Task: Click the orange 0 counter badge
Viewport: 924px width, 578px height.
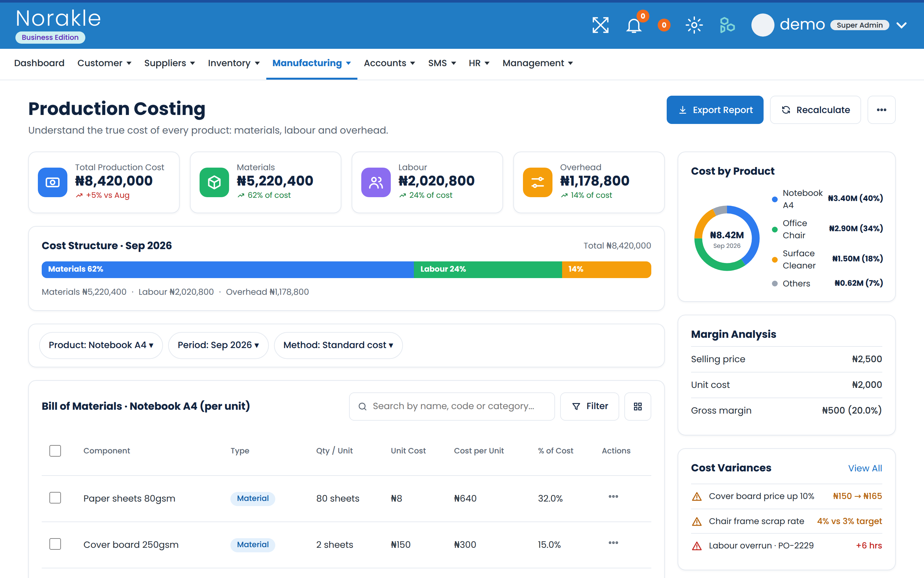Action: click(664, 25)
